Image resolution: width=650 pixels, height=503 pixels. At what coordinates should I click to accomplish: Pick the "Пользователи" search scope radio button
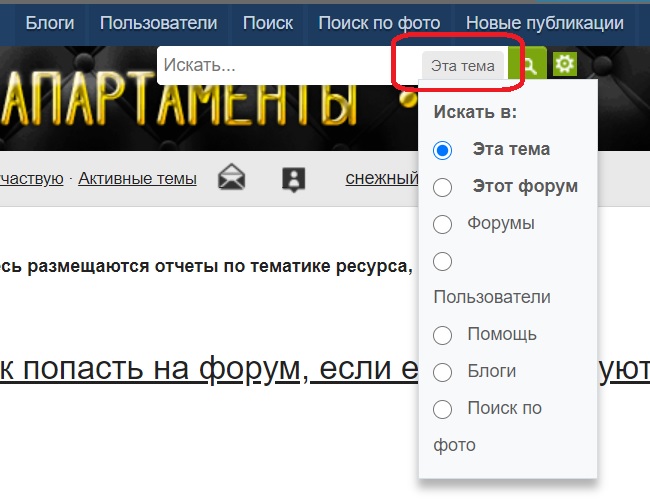tap(443, 261)
